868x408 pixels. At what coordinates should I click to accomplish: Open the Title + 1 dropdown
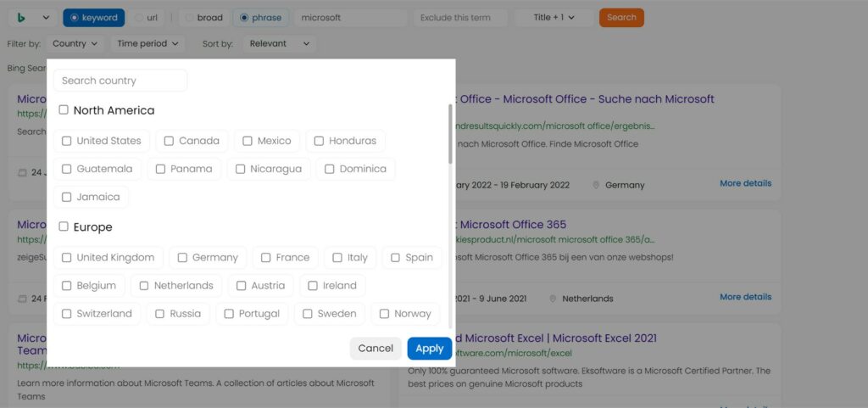pyautogui.click(x=554, y=18)
